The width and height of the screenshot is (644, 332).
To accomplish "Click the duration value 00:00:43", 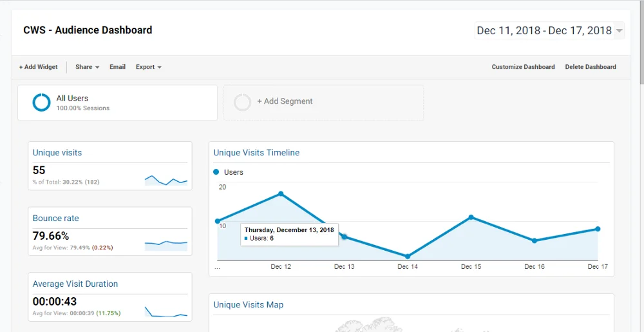I will click(x=55, y=302).
